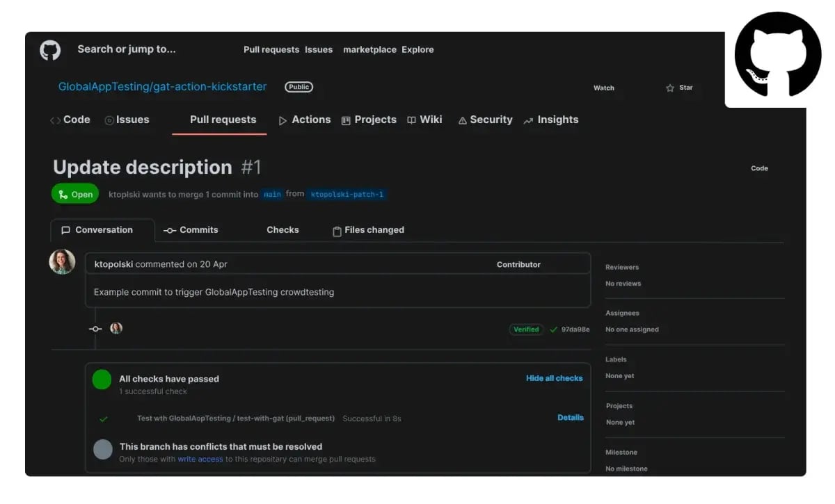
Task: Click ktopolski's profile avatar
Action: pyautogui.click(x=62, y=263)
